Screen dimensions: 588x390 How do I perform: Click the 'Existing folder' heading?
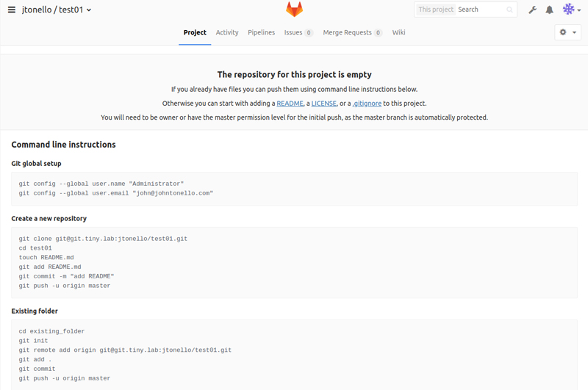click(x=35, y=311)
